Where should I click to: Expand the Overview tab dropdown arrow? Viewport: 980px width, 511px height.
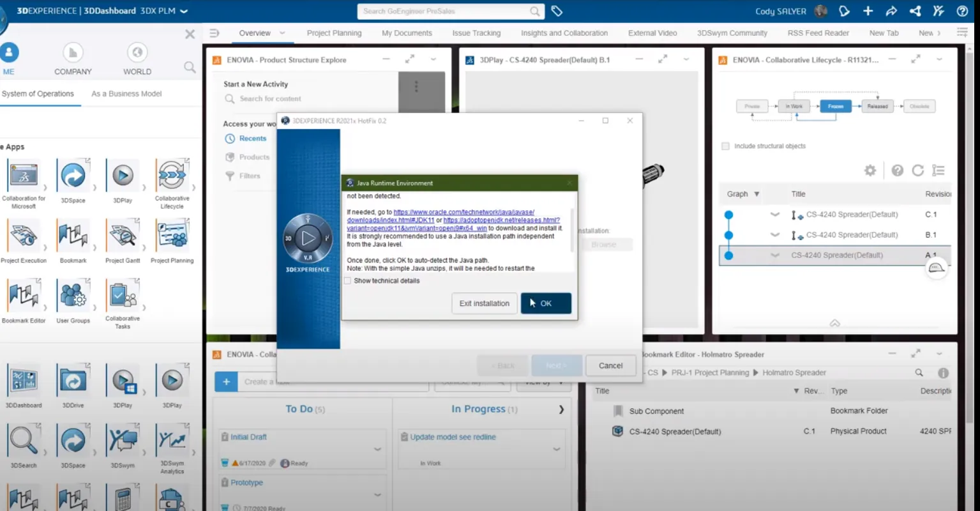tap(282, 33)
